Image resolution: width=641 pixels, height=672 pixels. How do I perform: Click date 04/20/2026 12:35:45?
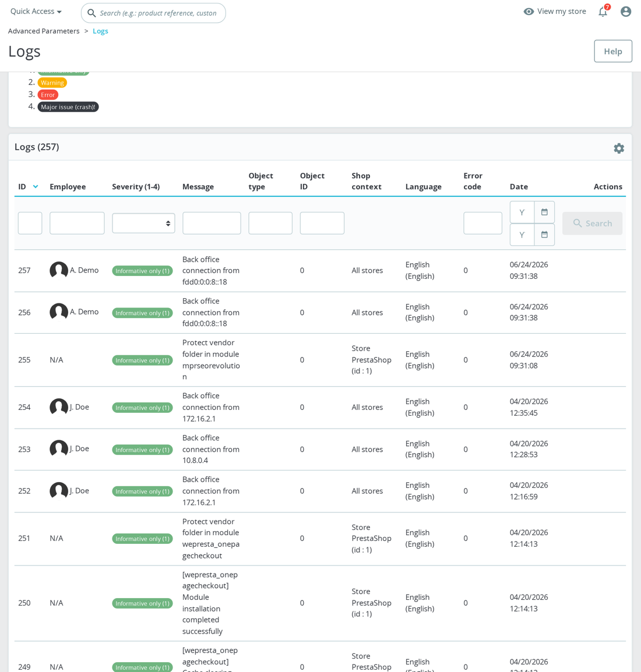coord(529,407)
